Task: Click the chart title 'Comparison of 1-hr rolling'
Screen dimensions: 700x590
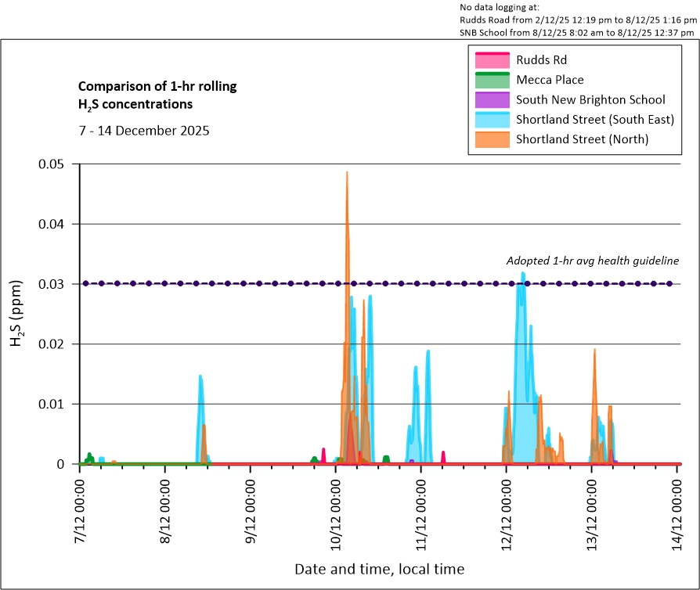Action: 157,86
